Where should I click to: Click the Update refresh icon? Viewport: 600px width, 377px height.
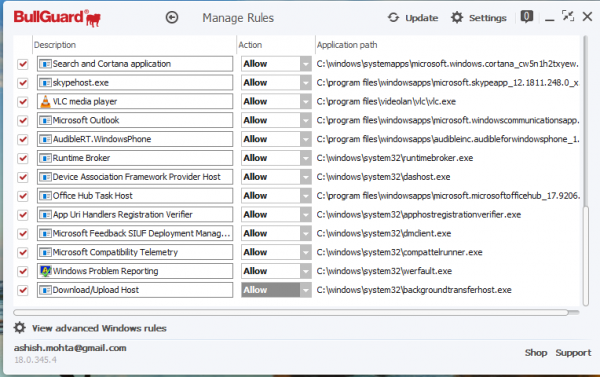[x=393, y=18]
